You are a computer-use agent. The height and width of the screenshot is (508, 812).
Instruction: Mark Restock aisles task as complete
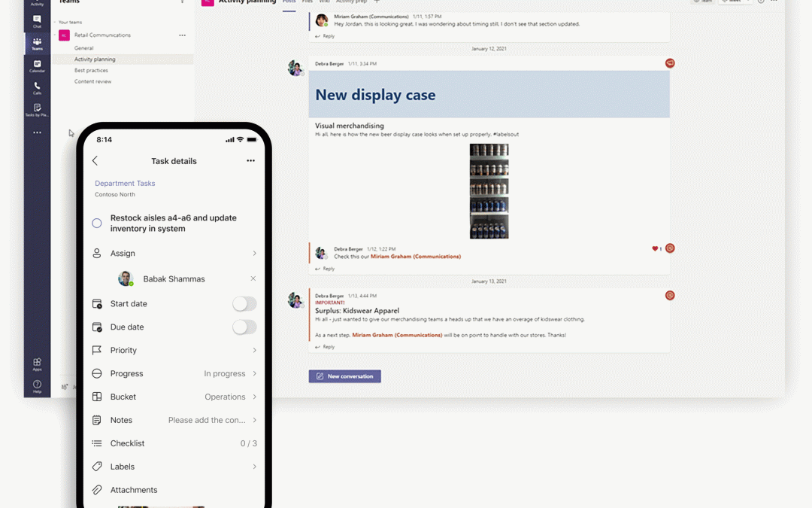pos(97,224)
